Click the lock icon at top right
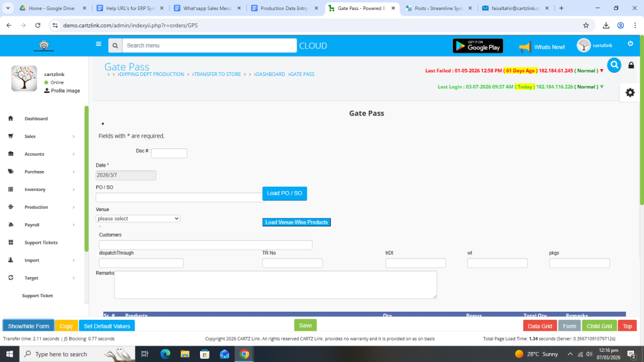The height and width of the screenshot is (362, 644). [x=631, y=65]
